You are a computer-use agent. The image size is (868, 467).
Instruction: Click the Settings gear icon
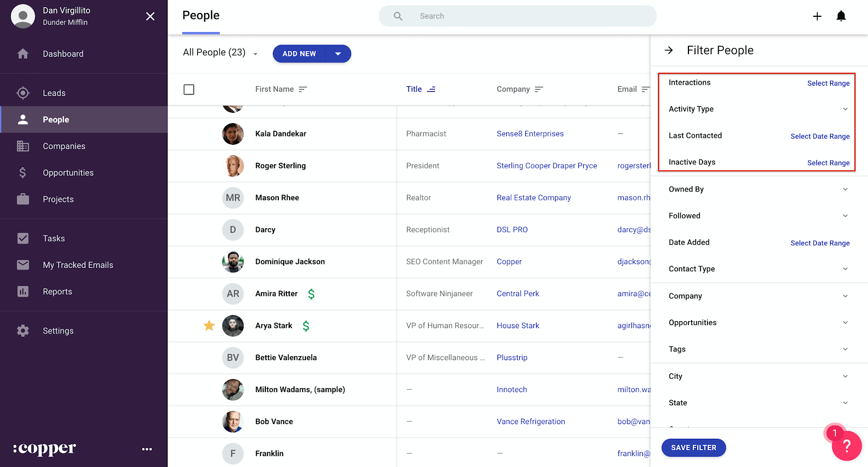tap(23, 330)
